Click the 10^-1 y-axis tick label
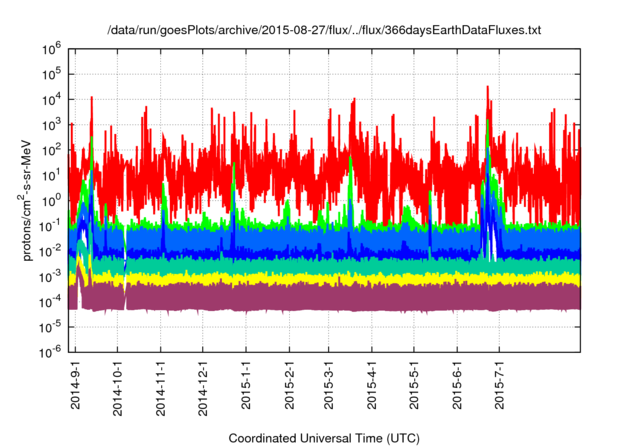This screenshot has width=640, height=448. click(50, 226)
